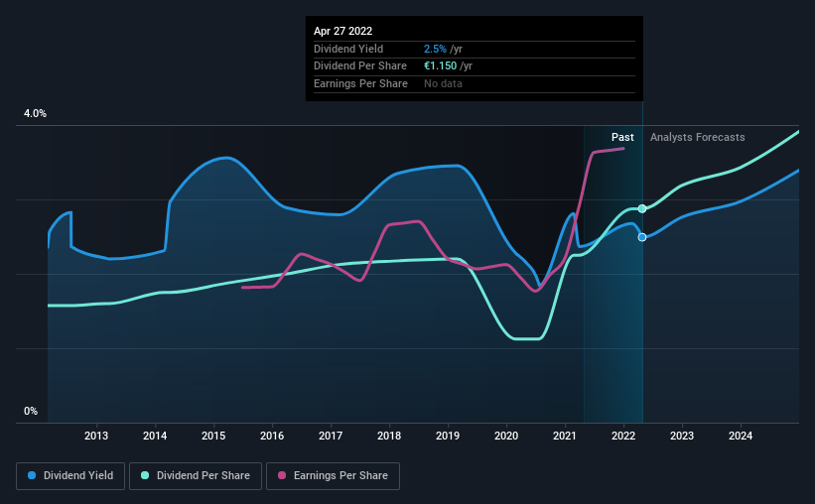Select the Analysts Forecasts region label

[x=698, y=137]
